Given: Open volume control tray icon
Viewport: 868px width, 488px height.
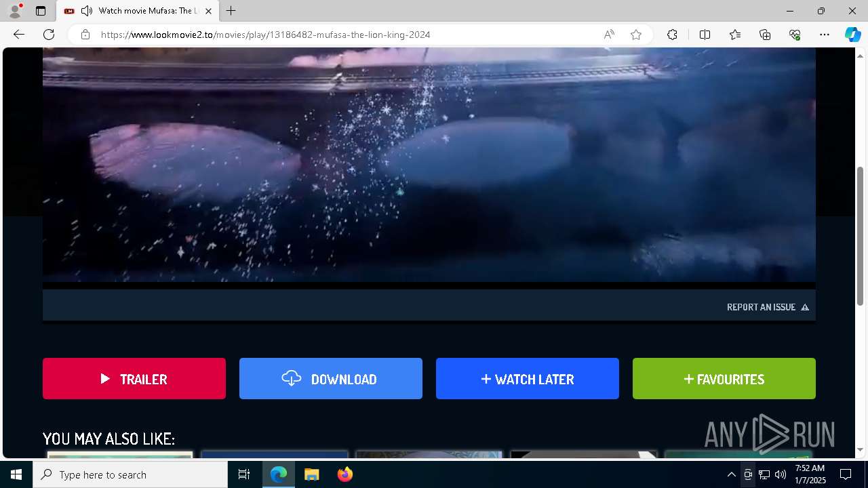Looking at the screenshot, I should coord(781,474).
